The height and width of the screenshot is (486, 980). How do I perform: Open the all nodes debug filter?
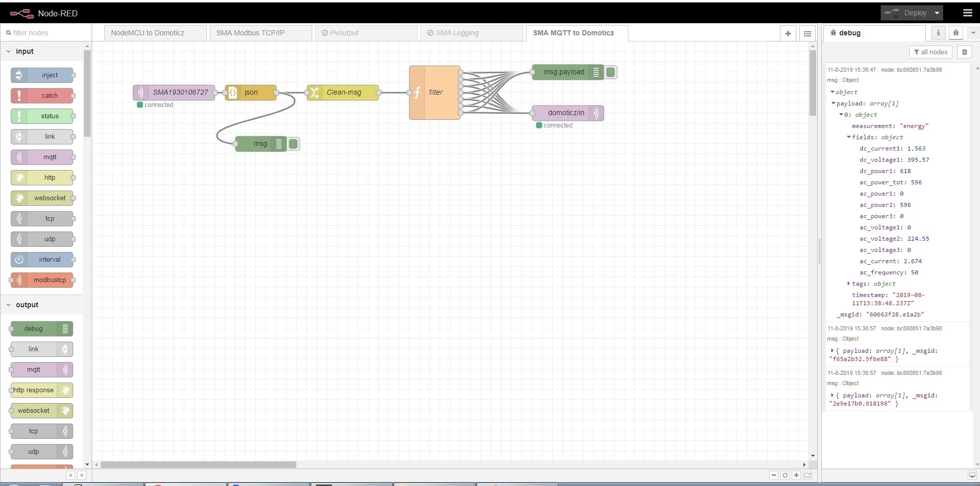(931, 52)
